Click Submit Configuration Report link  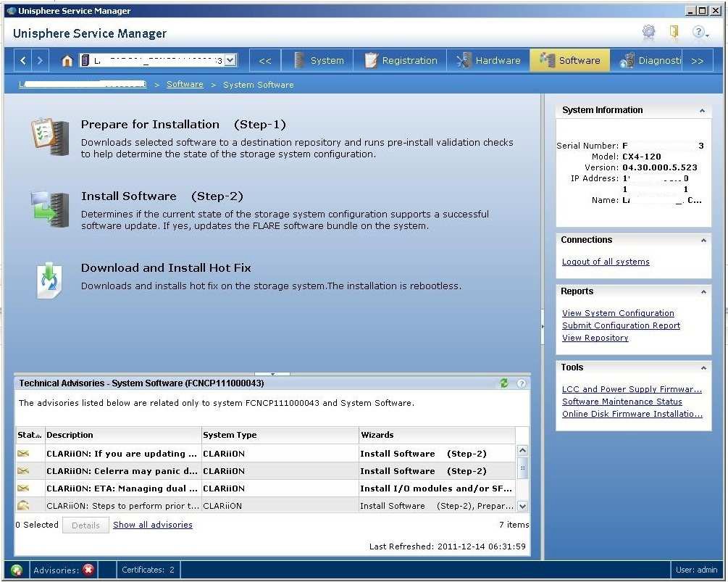click(621, 325)
